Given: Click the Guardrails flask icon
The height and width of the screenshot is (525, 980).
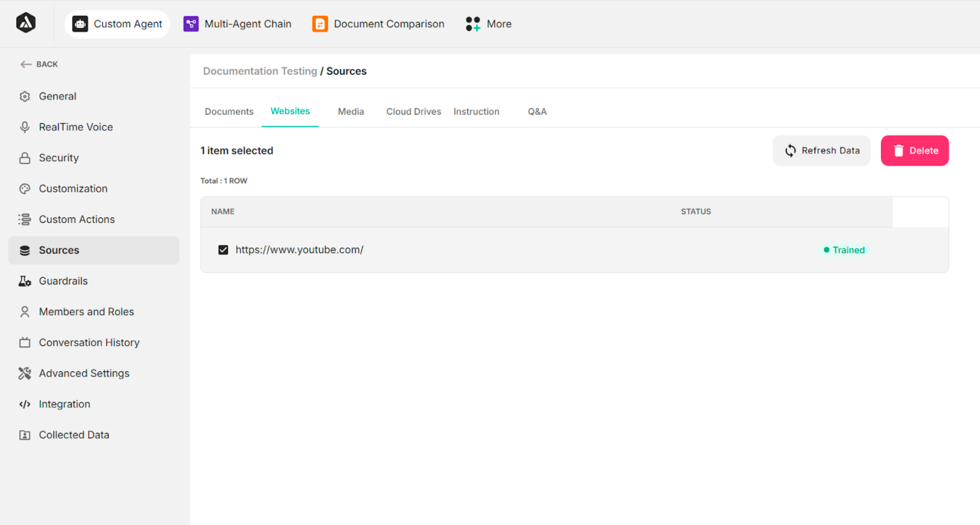Looking at the screenshot, I should 25,281.
